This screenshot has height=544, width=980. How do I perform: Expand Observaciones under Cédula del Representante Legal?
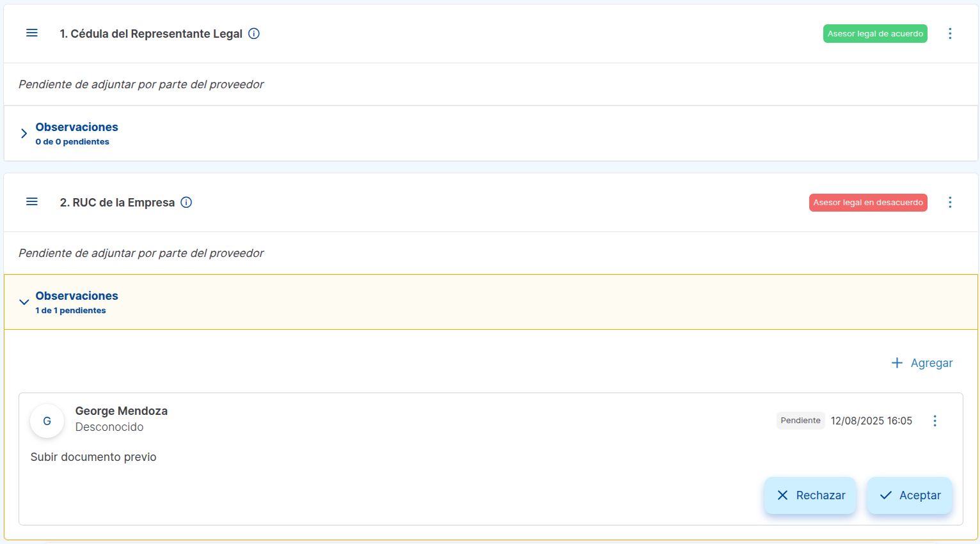point(24,134)
